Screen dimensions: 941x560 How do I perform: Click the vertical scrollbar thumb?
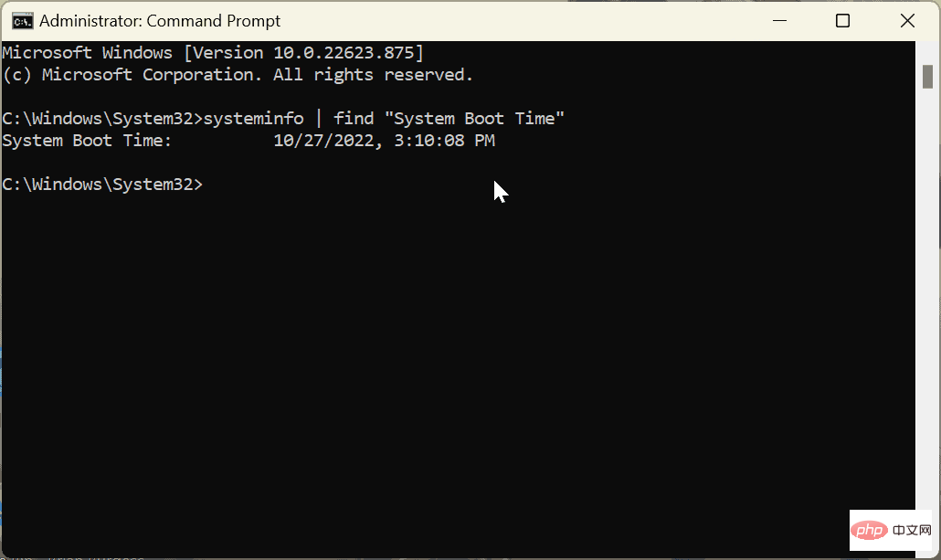coord(928,76)
